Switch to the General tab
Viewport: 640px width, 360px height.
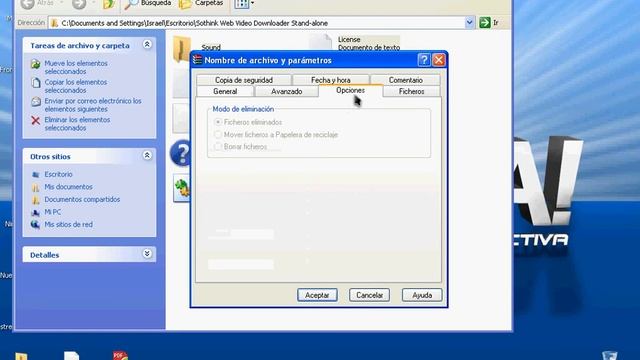[x=225, y=91]
